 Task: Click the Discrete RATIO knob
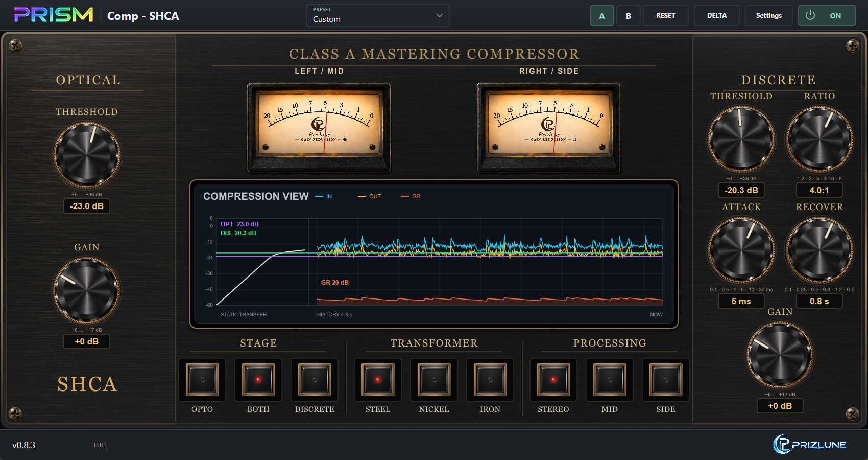[819, 139]
